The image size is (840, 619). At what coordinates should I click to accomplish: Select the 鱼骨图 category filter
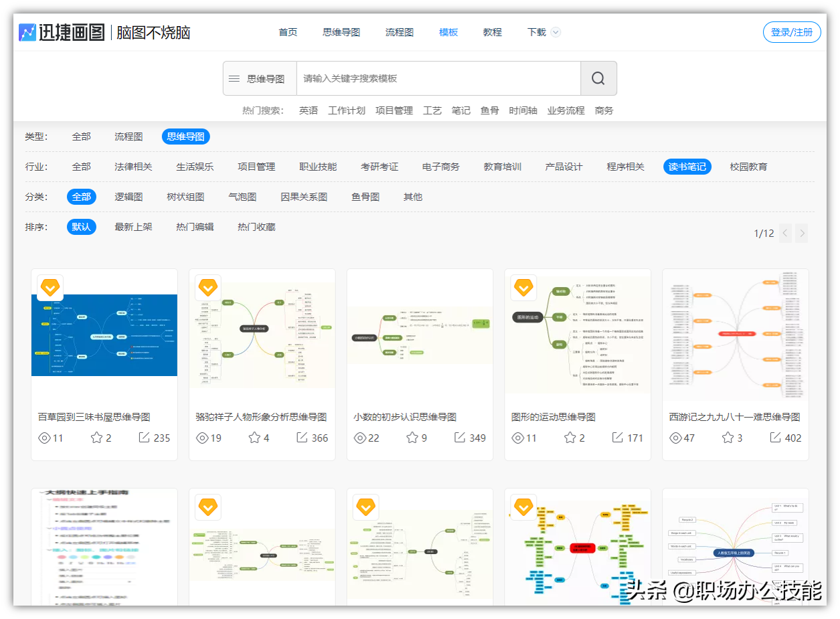pos(365,196)
